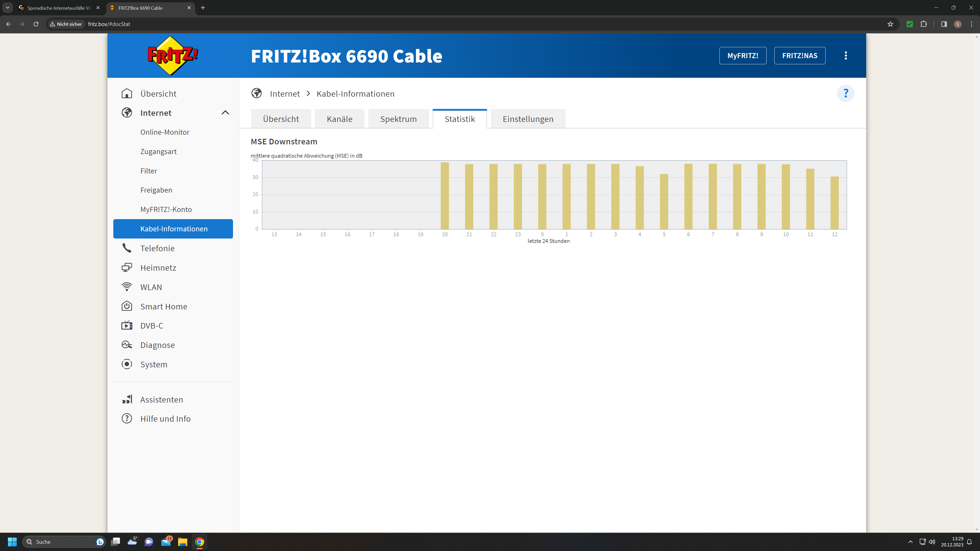Collapse the Internet menu chevron
The image size is (980, 551).
tap(225, 113)
